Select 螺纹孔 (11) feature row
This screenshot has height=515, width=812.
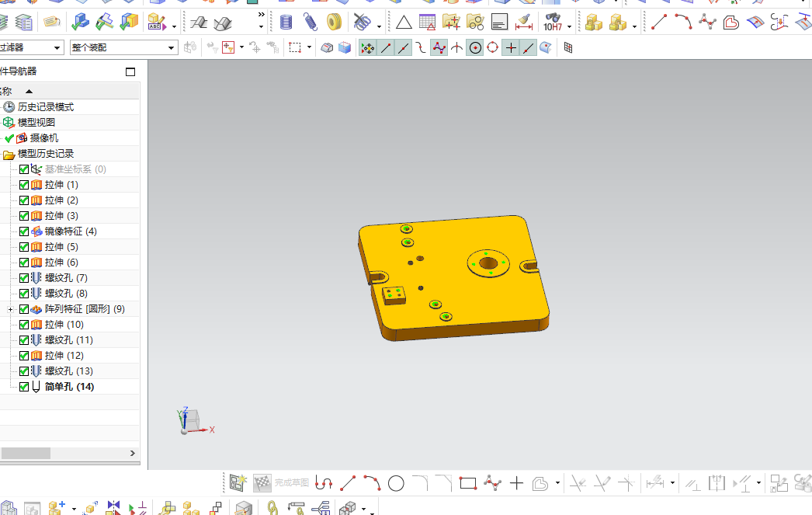pyautogui.click(x=69, y=340)
